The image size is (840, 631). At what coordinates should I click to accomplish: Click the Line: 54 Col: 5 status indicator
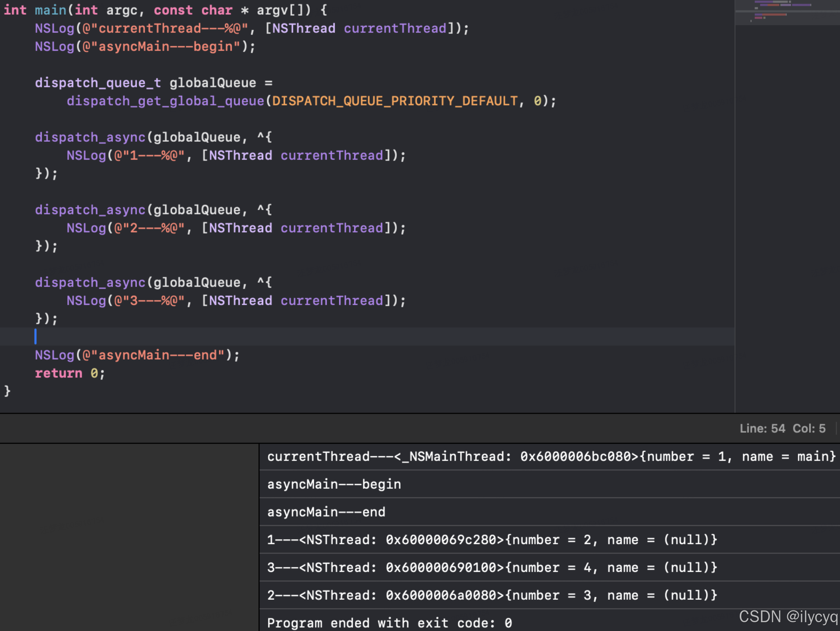(x=782, y=429)
